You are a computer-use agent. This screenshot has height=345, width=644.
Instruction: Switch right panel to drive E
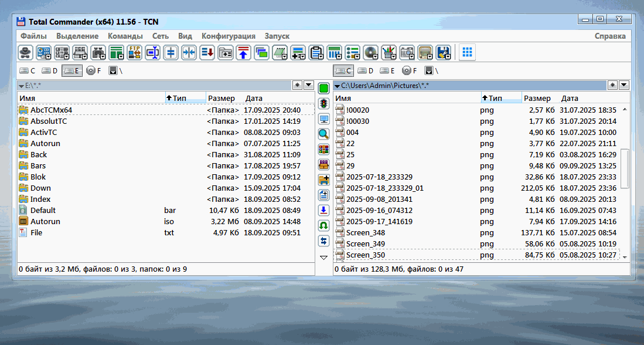click(x=387, y=71)
